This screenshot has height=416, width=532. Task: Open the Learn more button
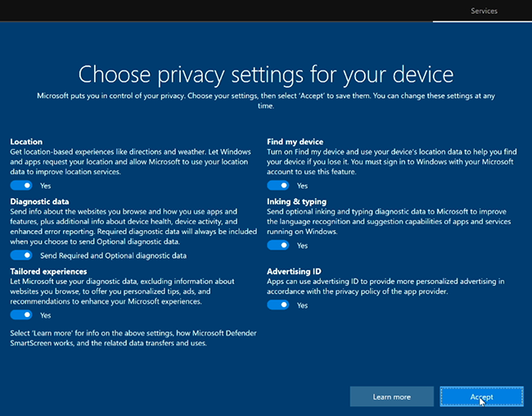pyautogui.click(x=391, y=396)
